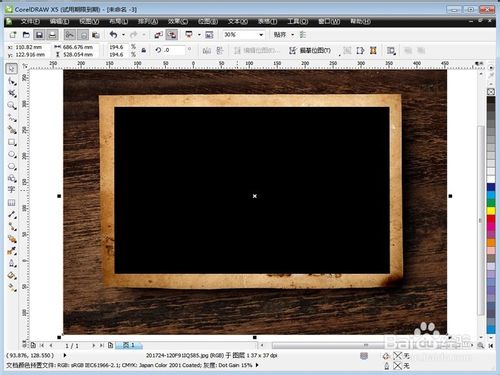The height and width of the screenshot is (375, 500).
Task: Expand the application launcher dropdown arrow
Action: point(199,35)
